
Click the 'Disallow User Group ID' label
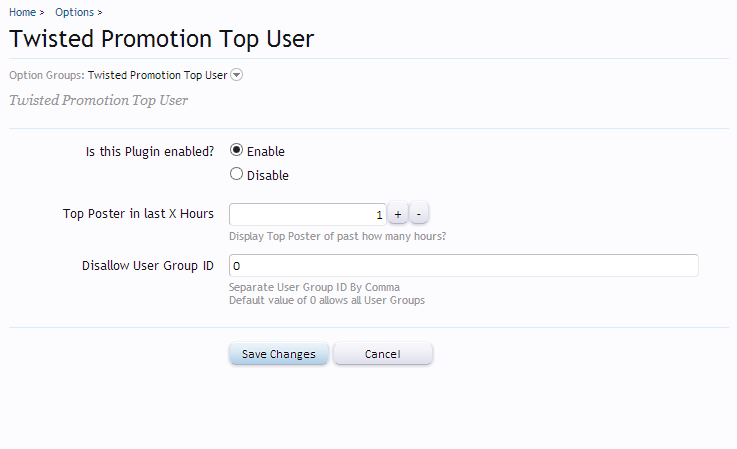[147, 266]
